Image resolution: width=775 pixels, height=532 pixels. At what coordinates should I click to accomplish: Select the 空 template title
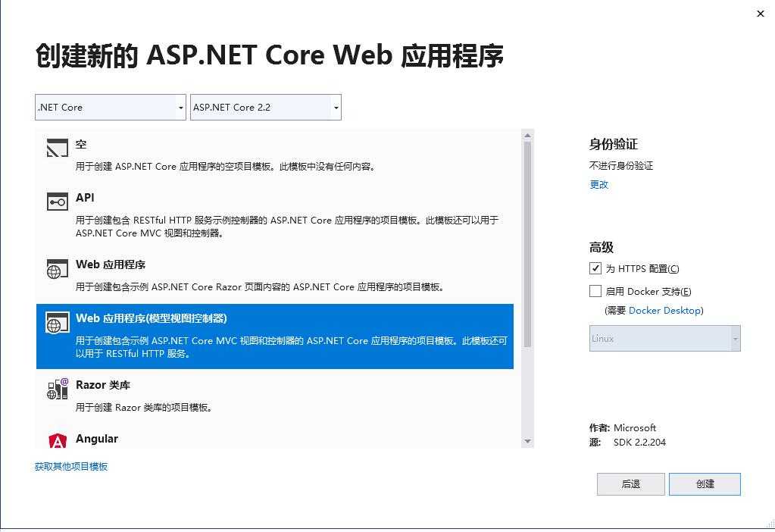[x=81, y=144]
